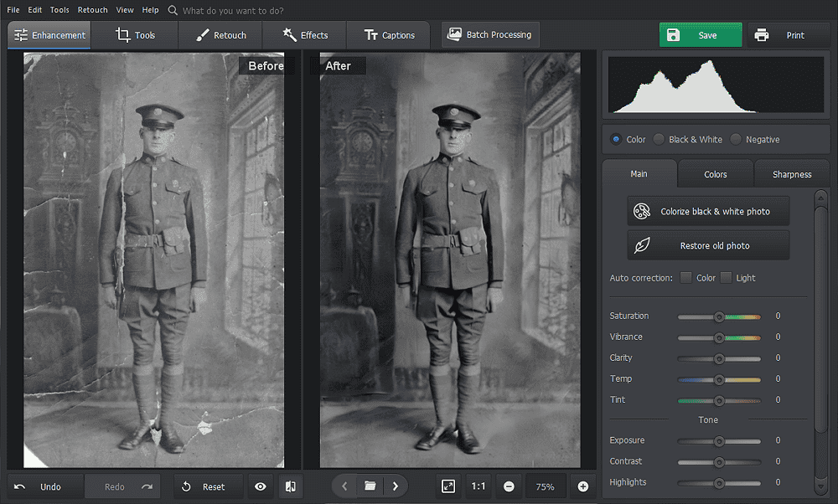Open the Effects tab
This screenshot has width=838, height=504.
(x=305, y=35)
